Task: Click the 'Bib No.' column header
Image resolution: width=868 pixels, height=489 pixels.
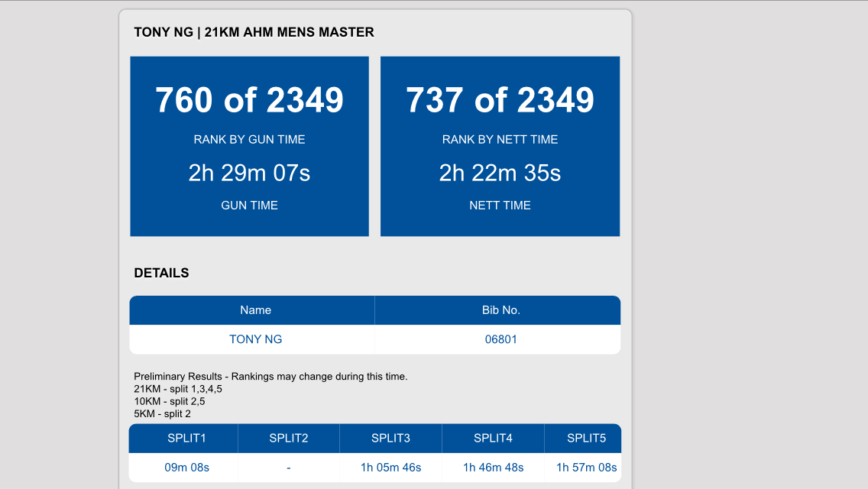Action: pyautogui.click(x=497, y=310)
